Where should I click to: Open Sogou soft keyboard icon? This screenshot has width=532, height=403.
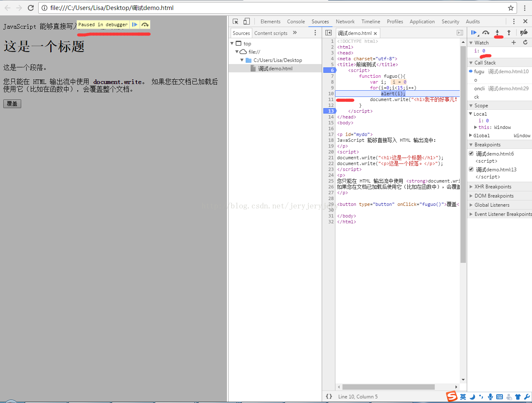coord(500,397)
